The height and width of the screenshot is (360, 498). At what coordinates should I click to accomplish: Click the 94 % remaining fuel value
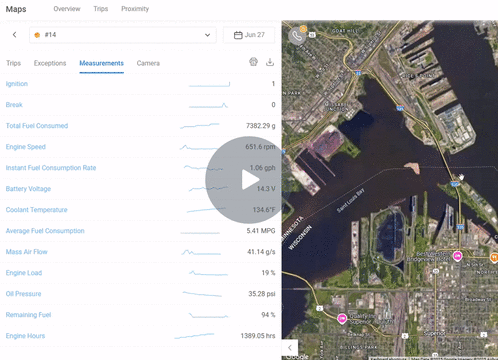(x=268, y=315)
